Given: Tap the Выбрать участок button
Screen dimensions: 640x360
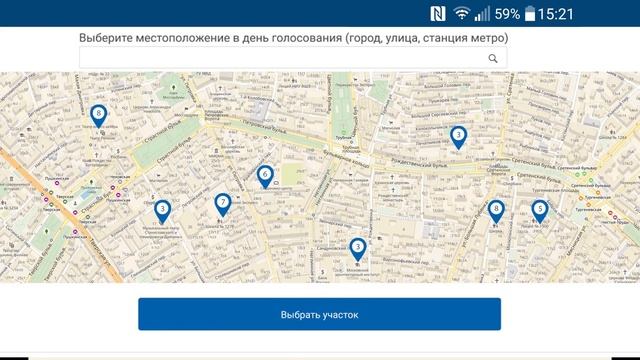Looking at the screenshot, I should point(320,314).
